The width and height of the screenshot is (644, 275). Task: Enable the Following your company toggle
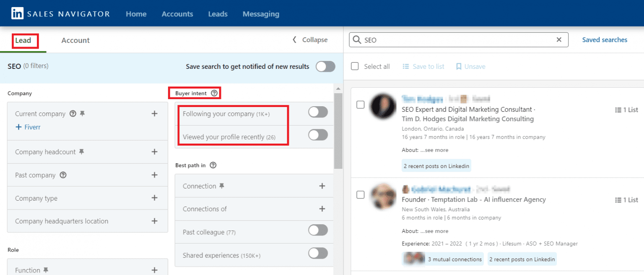pos(317,112)
